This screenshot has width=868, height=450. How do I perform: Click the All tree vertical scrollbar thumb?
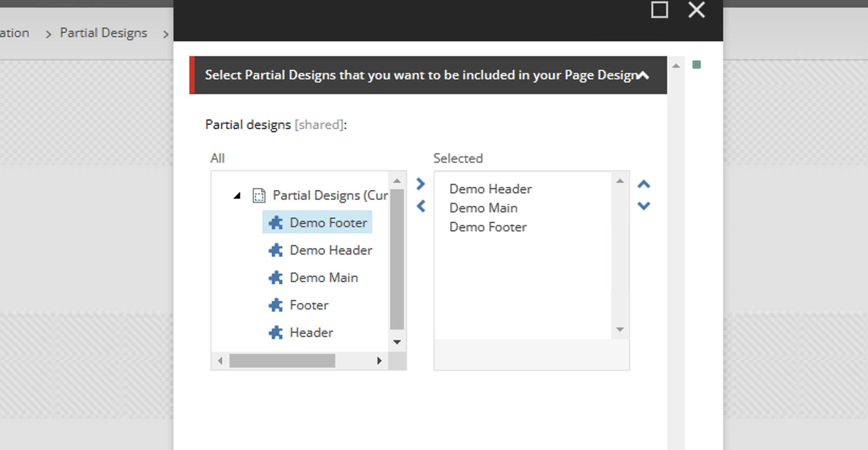tap(397, 259)
